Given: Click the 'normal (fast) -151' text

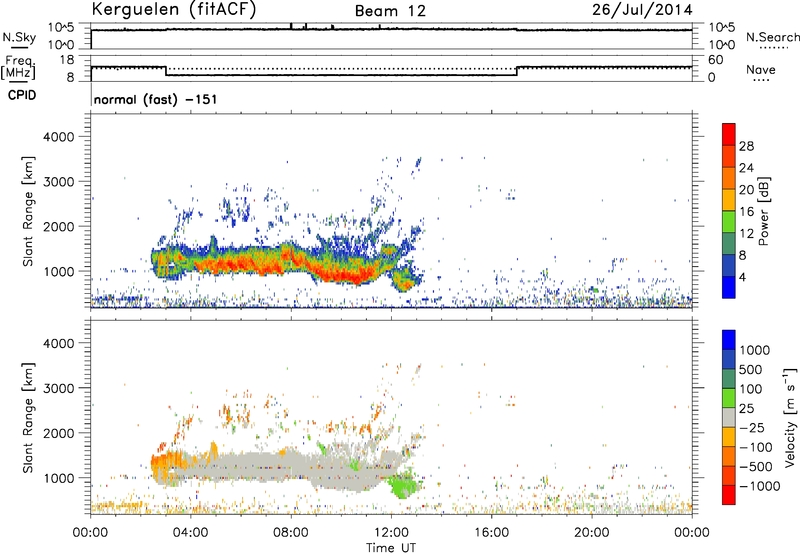Looking at the screenshot, I should (x=156, y=99).
